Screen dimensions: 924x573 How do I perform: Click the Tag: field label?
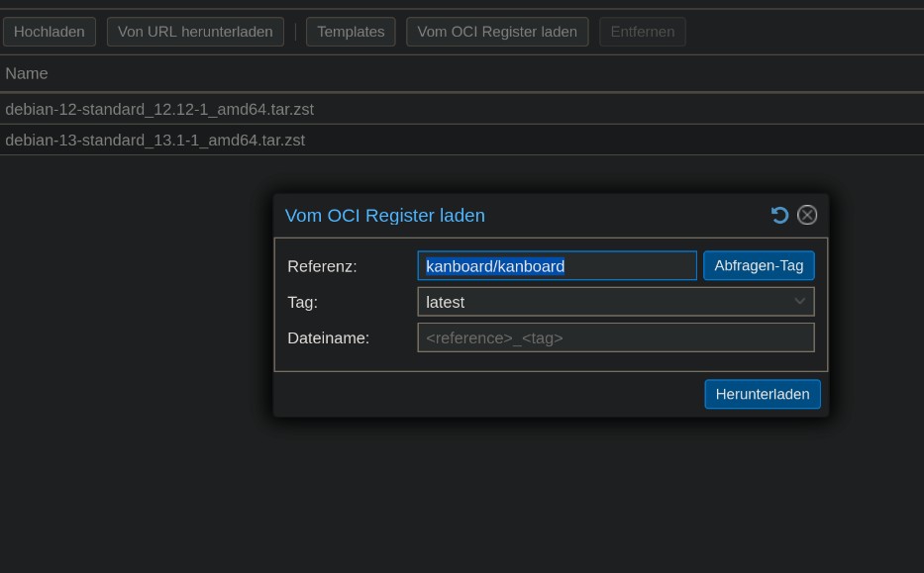[x=303, y=302]
